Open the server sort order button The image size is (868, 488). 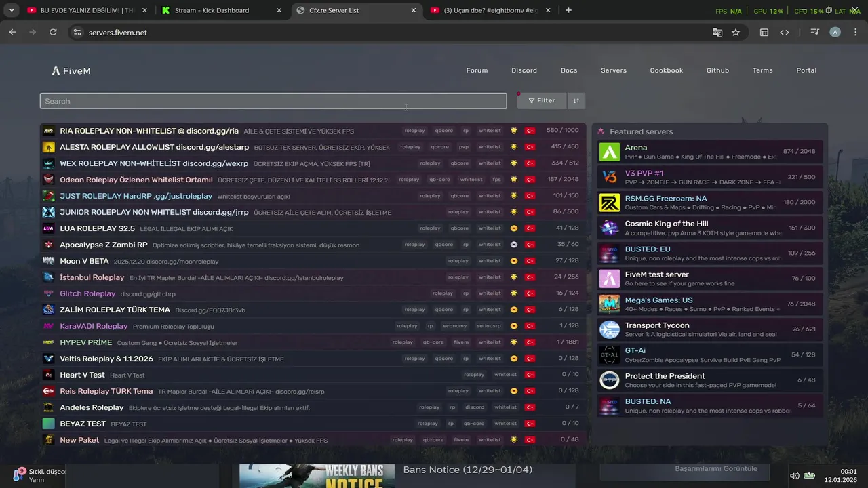576,101
